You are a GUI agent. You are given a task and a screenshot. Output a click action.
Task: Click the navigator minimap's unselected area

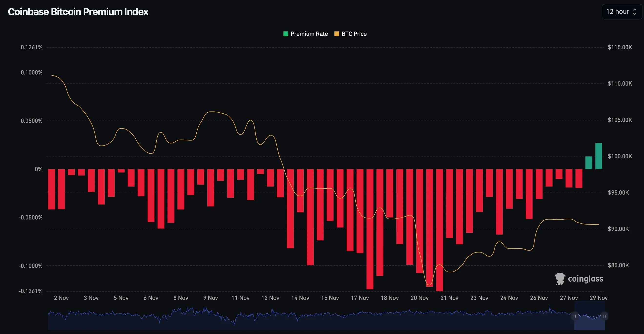coord(300,324)
